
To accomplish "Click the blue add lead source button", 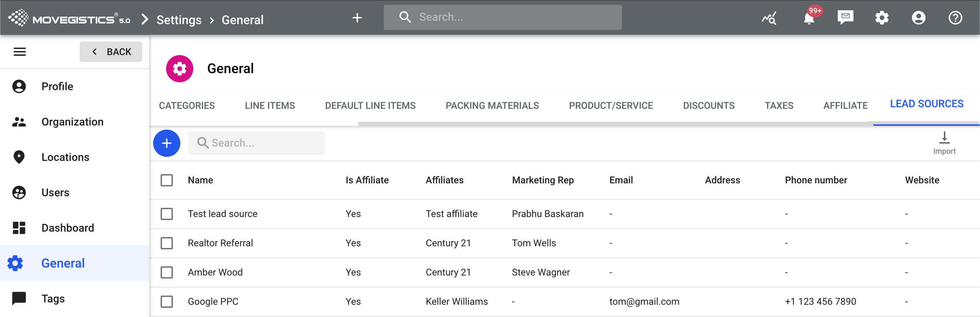I will pos(167,143).
